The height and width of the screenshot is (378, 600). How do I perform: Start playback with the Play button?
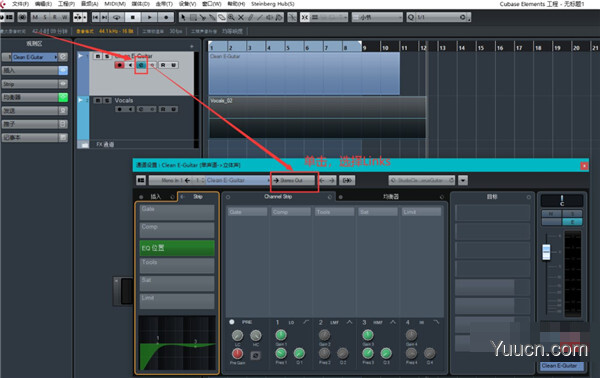pos(150,17)
